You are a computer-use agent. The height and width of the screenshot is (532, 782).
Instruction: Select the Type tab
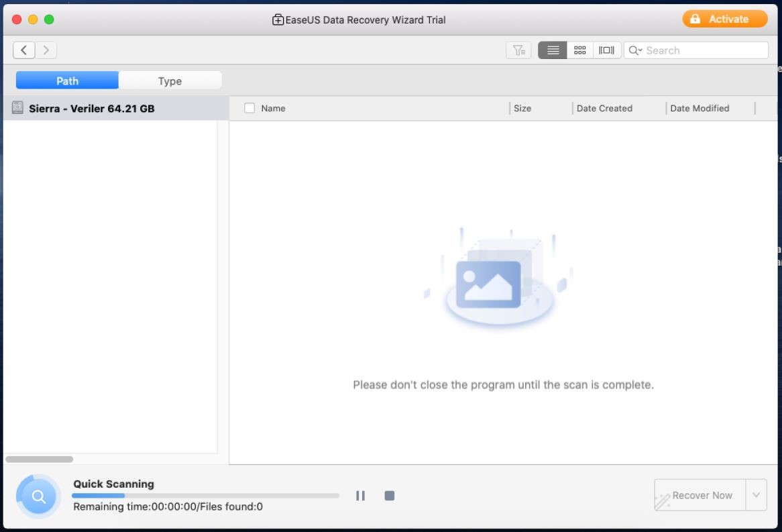[x=170, y=81]
